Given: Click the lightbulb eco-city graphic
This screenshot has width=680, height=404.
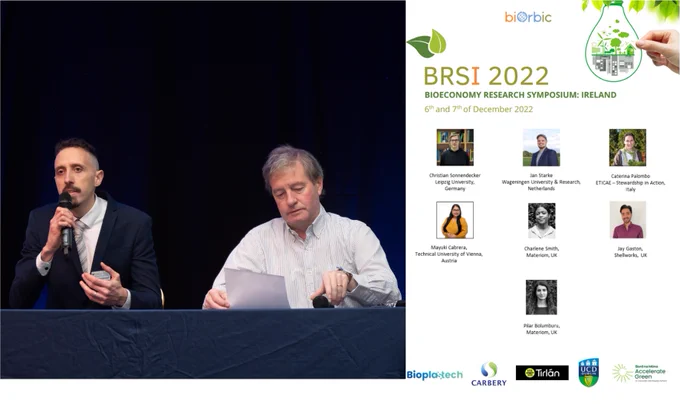Looking at the screenshot, I should [x=613, y=44].
